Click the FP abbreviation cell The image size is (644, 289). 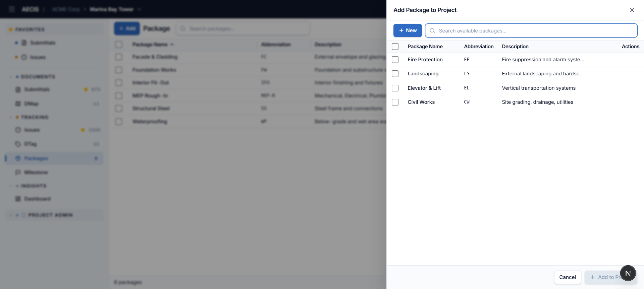click(467, 60)
